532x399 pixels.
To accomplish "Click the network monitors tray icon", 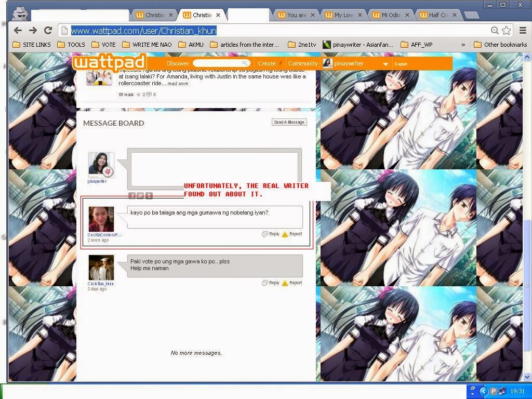I will (502, 391).
